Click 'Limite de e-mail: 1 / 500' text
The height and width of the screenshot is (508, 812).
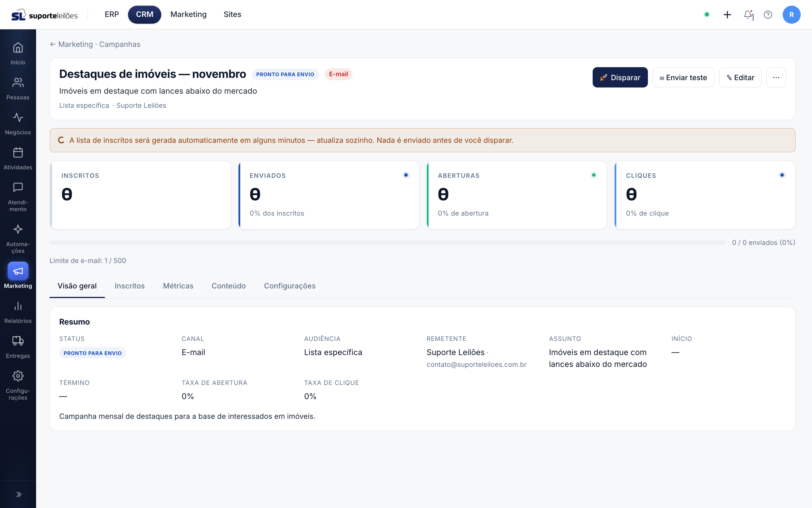pyautogui.click(x=88, y=261)
